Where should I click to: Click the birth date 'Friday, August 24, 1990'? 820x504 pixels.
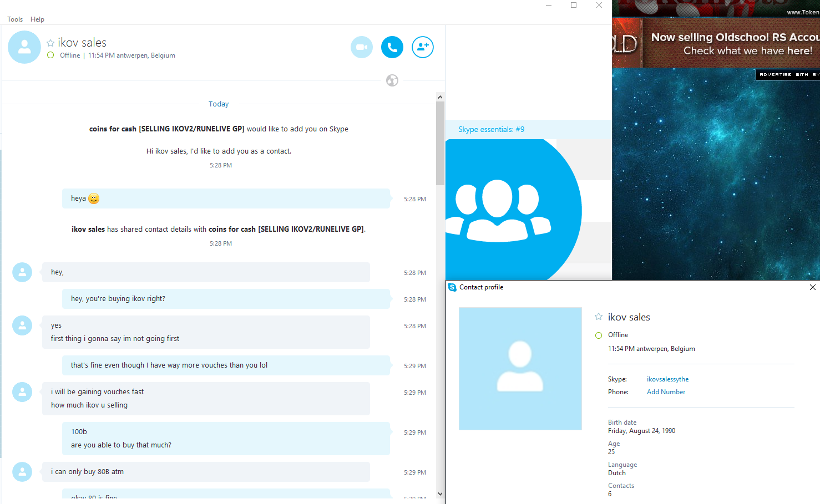[x=641, y=431]
